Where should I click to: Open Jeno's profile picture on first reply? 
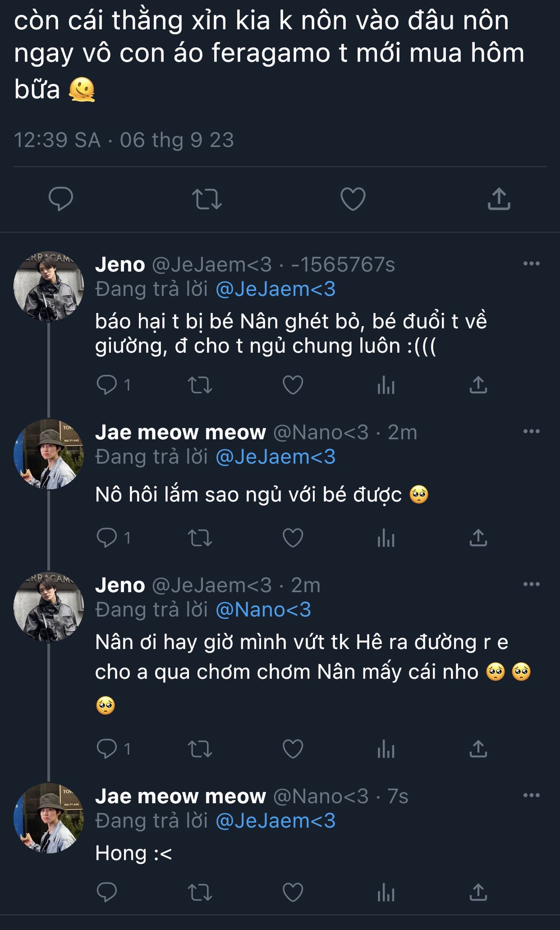tap(48, 287)
